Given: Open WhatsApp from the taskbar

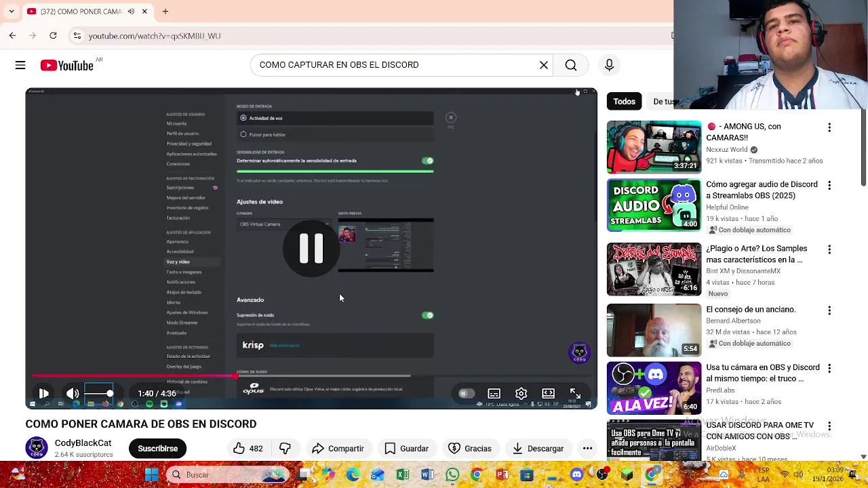Looking at the screenshot, I should [x=452, y=474].
